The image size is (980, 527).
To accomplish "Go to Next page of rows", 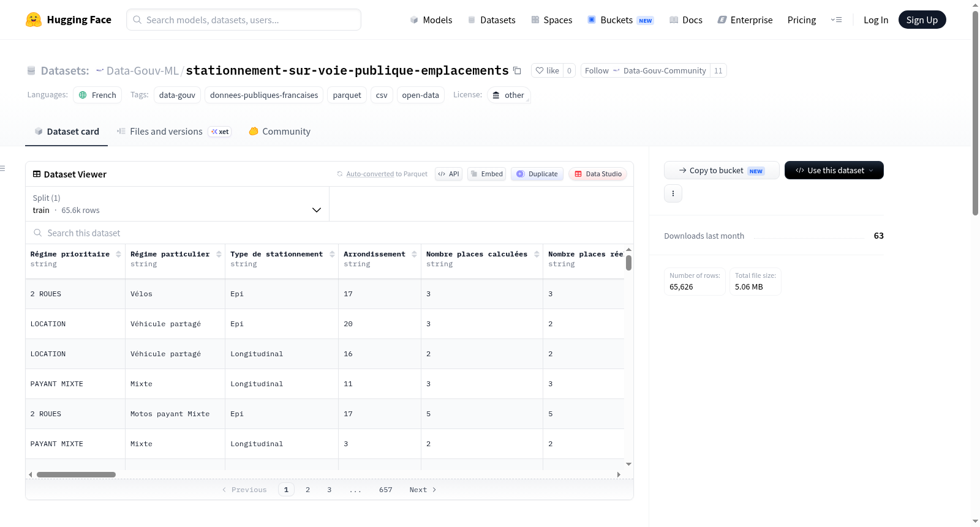I will (x=423, y=490).
